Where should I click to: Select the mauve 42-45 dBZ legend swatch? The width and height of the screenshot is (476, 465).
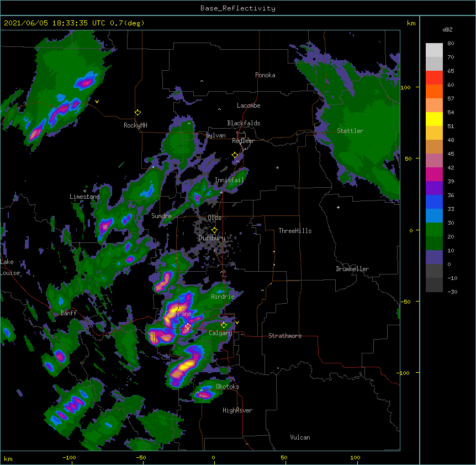[x=434, y=161]
